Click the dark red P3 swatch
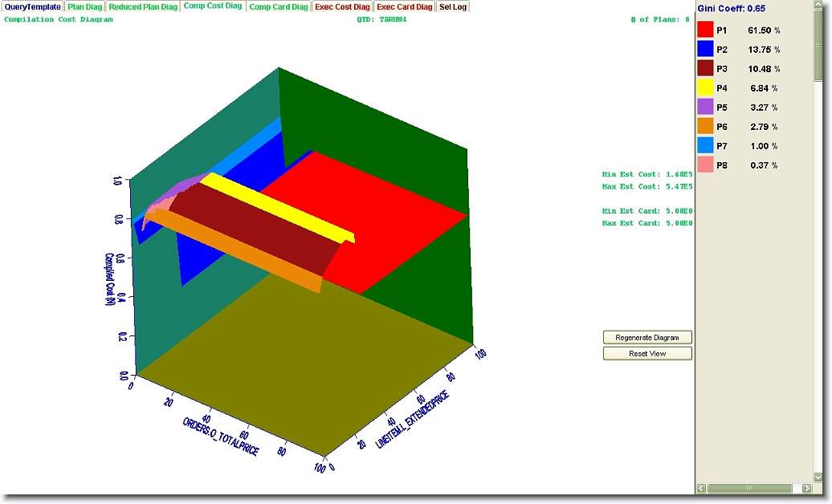832x504 pixels. click(x=705, y=68)
